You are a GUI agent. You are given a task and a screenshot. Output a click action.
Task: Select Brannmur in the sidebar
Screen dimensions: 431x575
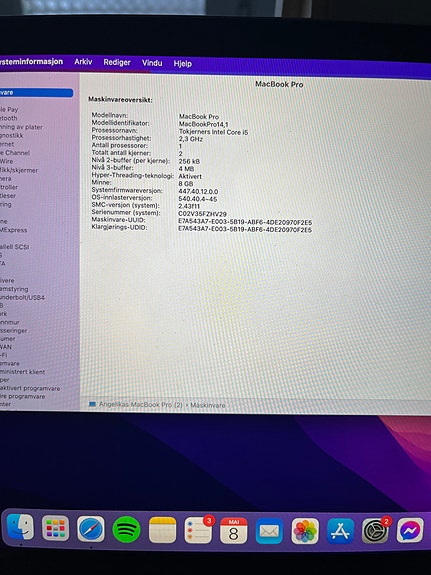(10, 322)
